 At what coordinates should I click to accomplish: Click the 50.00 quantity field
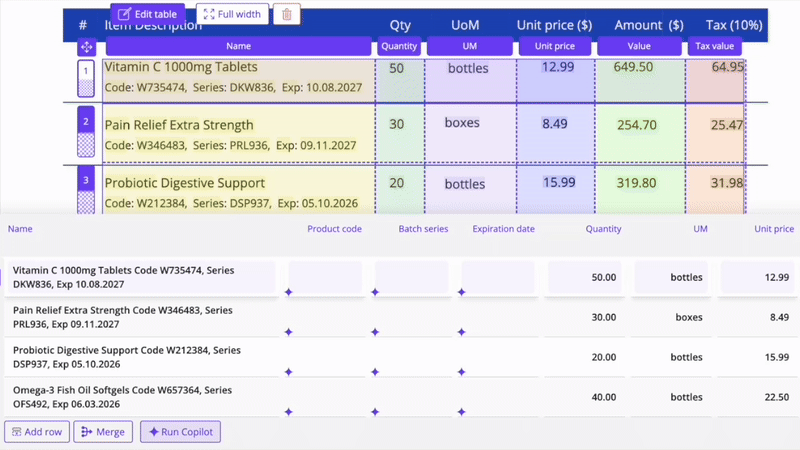point(585,277)
